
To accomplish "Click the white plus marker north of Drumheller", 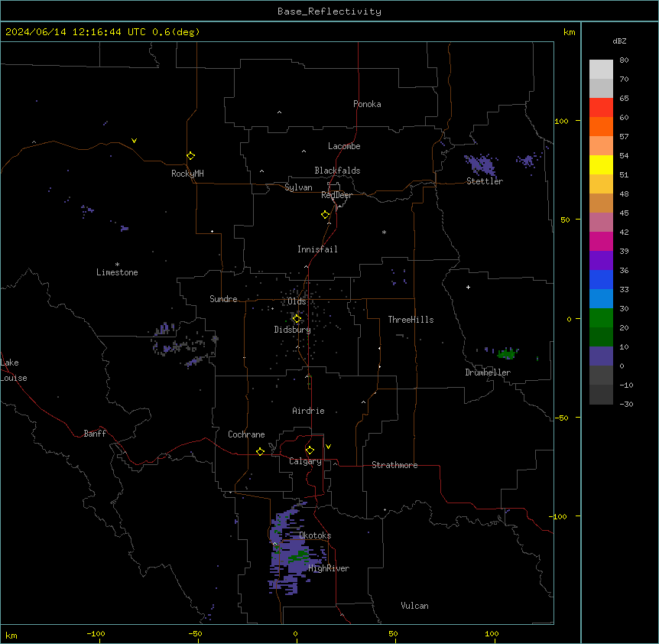I will tap(468, 287).
